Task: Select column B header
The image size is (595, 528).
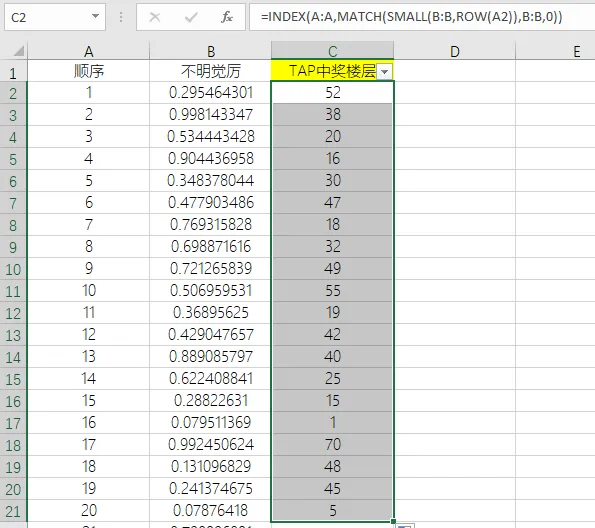Action: coord(211,51)
